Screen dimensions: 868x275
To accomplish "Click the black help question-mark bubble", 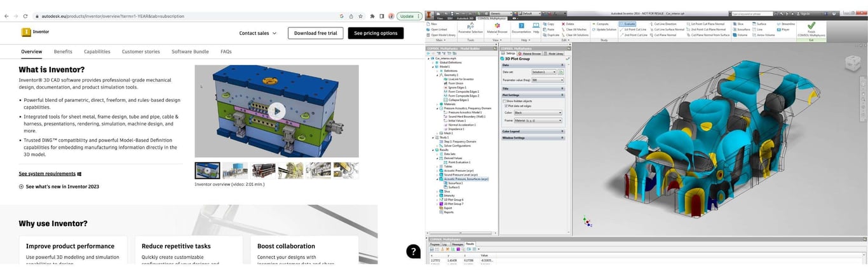I will [413, 251].
